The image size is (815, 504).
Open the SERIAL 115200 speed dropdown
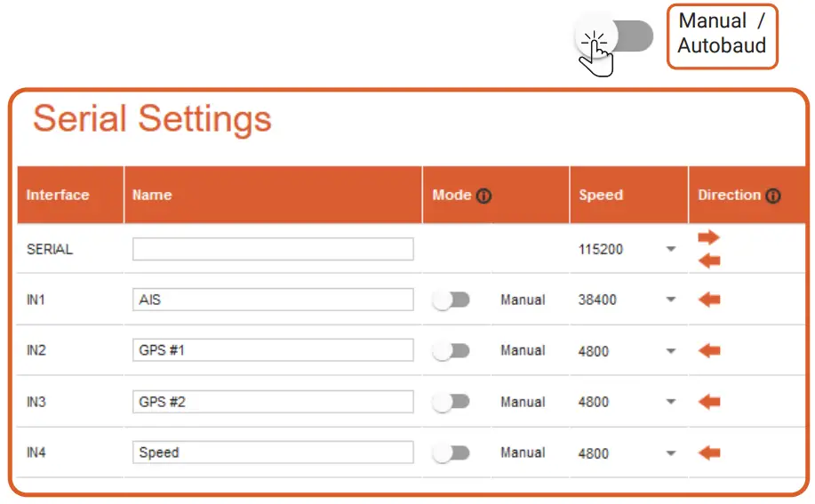671,250
